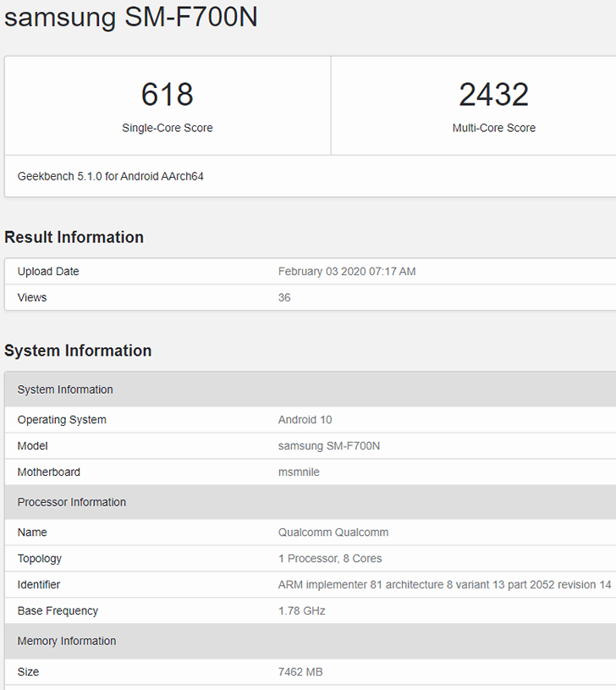This screenshot has height=690, width=616.
Task: Click the Views count 36
Action: [284, 297]
